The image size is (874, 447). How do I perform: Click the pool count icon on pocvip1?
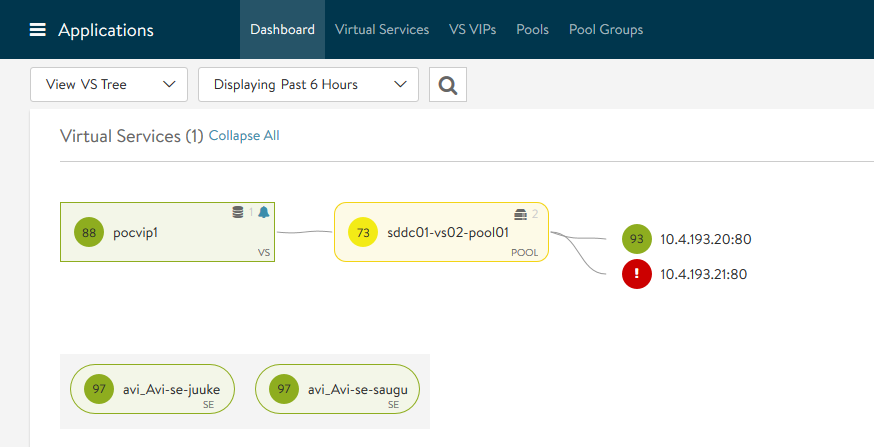tap(238, 212)
